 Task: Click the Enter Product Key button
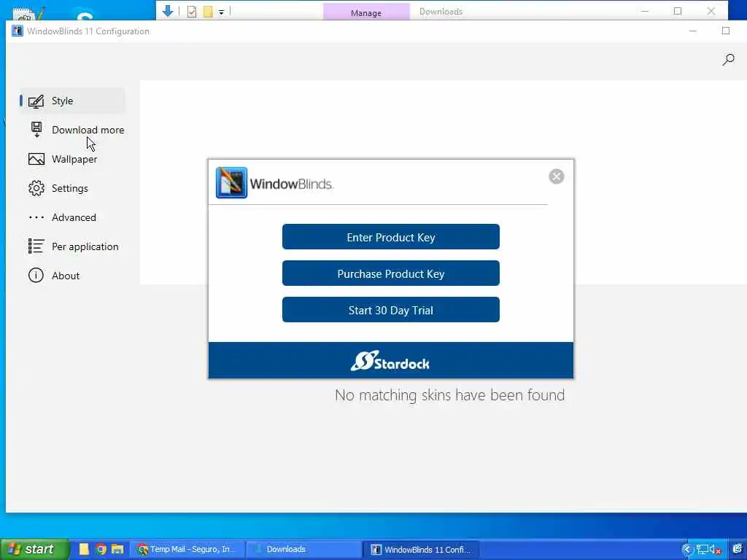pyautogui.click(x=391, y=237)
